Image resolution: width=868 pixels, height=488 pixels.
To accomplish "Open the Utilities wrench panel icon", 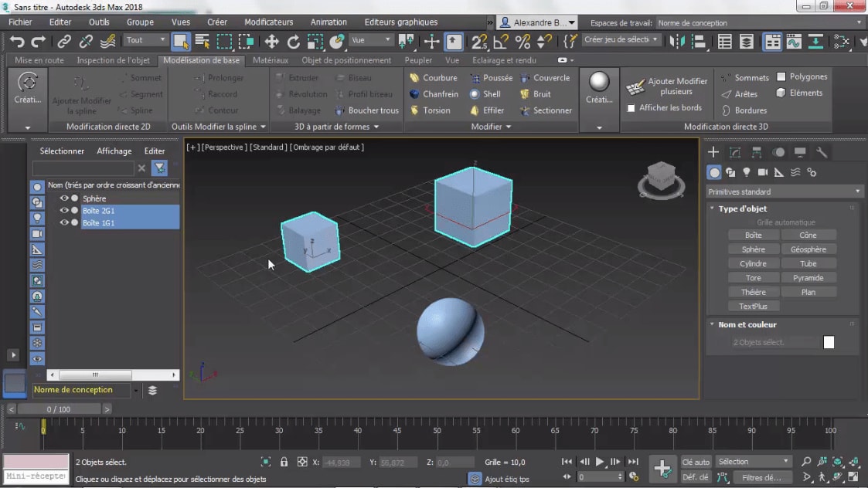I will pos(822,152).
